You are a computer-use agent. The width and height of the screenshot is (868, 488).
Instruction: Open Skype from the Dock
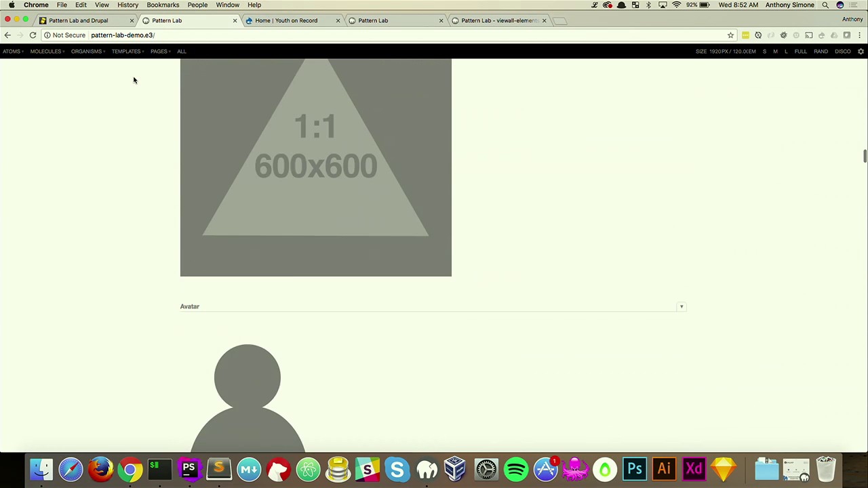click(x=397, y=469)
